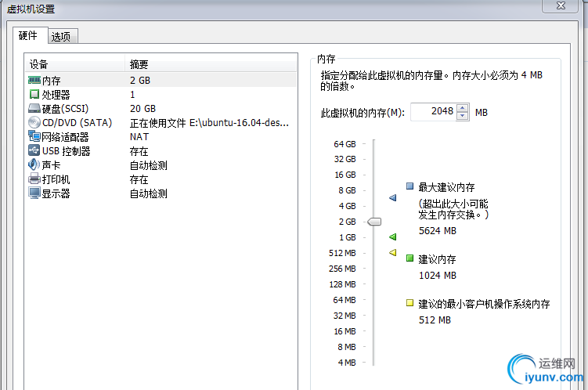Switch to the 硬件 (Hardware) tab
The width and height of the screenshot is (588, 390).
(30, 35)
